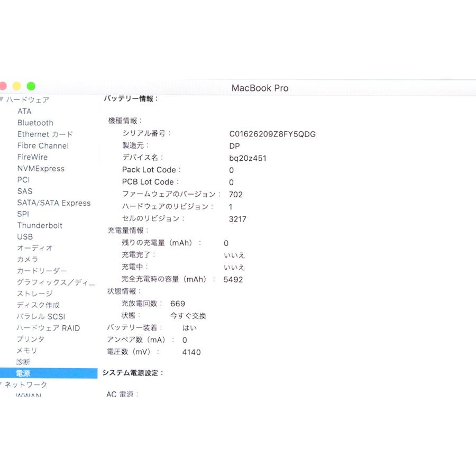Screen dimensions: 476x476
Task: Open the Thunderbolt entry
Action: pyautogui.click(x=40, y=225)
